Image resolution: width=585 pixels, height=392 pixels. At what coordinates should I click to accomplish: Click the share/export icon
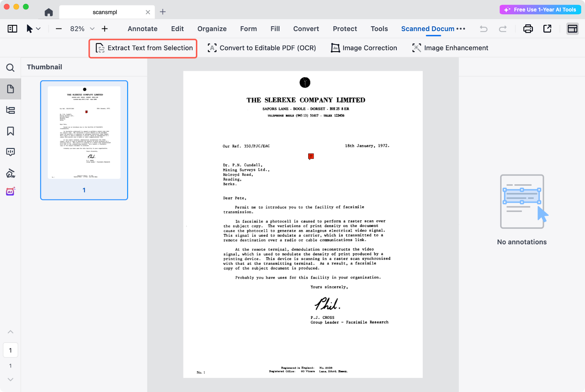(547, 29)
